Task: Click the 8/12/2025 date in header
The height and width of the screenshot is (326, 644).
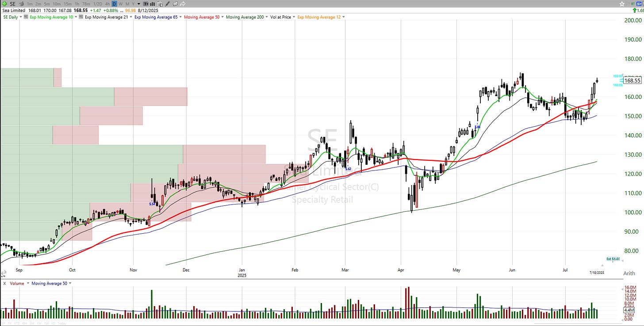Action: click(x=148, y=10)
